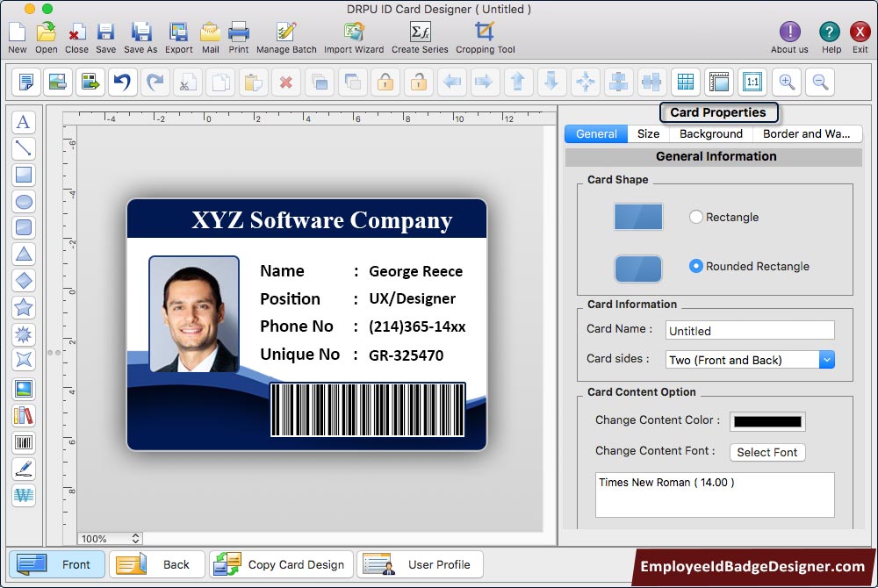
Task: Select the Insert Image tool in sidebar
Action: pyautogui.click(x=24, y=389)
